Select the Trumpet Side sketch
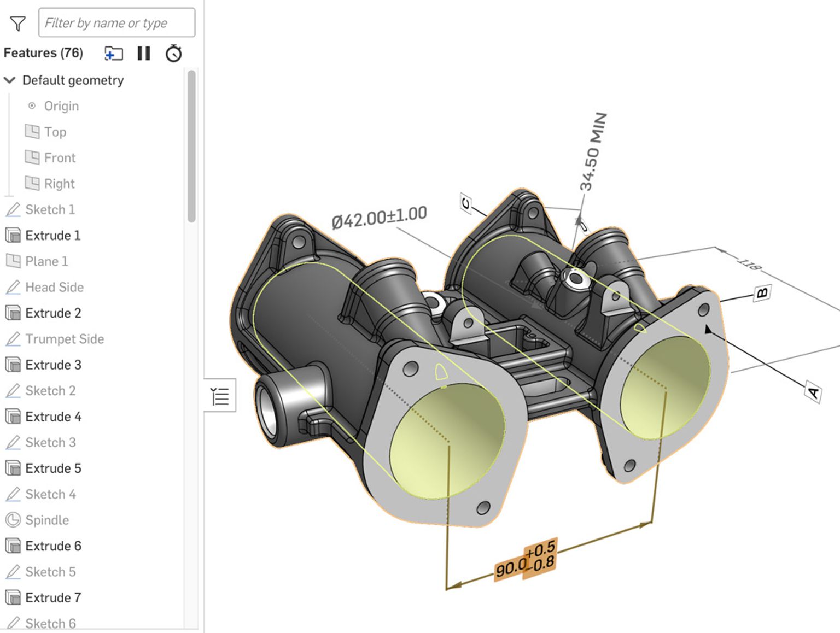 pos(65,339)
